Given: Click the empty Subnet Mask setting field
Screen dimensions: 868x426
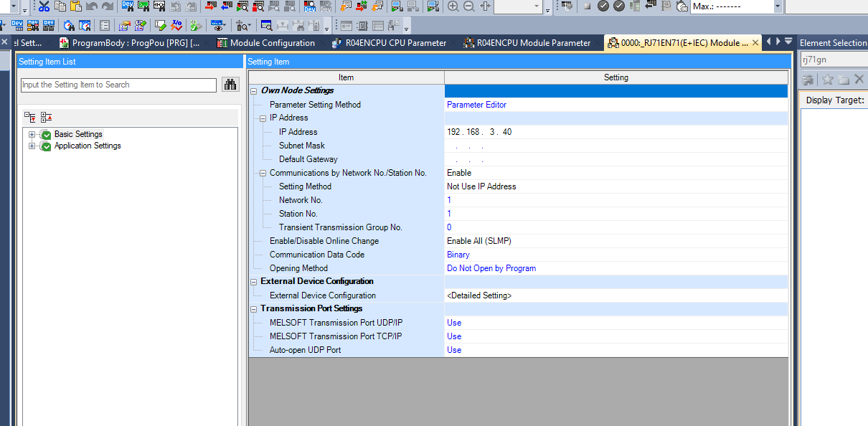Looking at the screenshot, I should 616,146.
